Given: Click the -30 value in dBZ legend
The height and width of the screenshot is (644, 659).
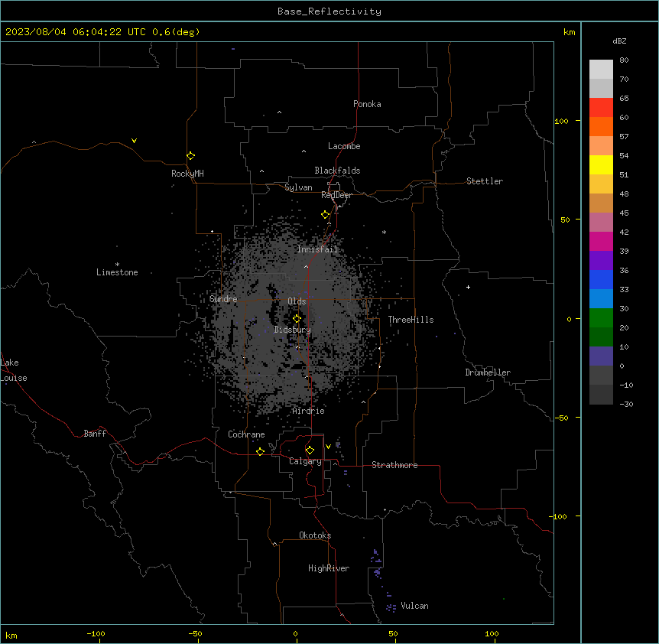Looking at the screenshot, I should tap(626, 404).
